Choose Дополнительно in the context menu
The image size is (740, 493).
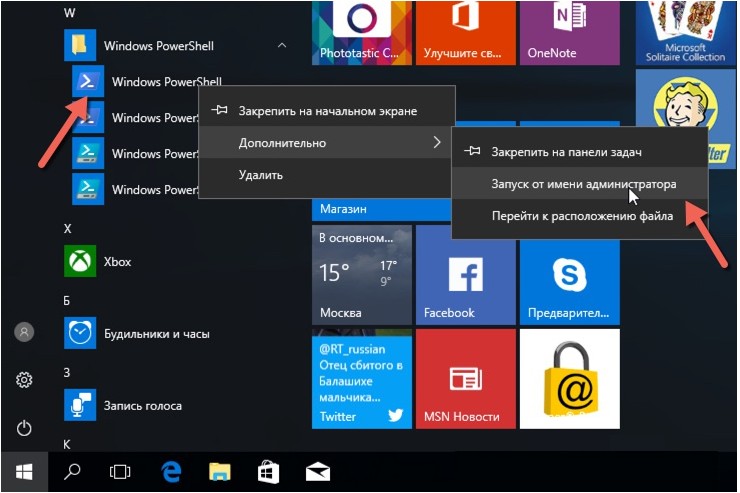click(x=327, y=142)
